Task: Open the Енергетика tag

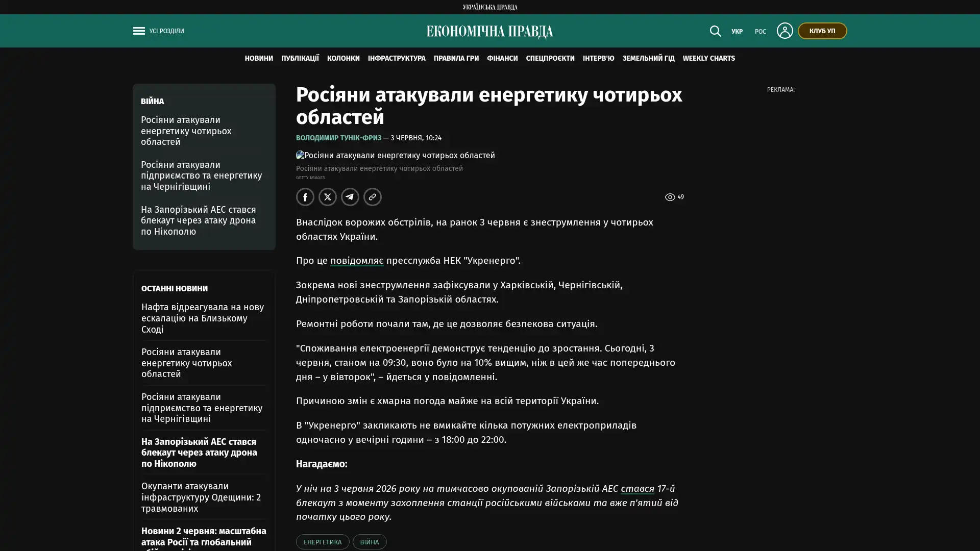Action: [323, 542]
